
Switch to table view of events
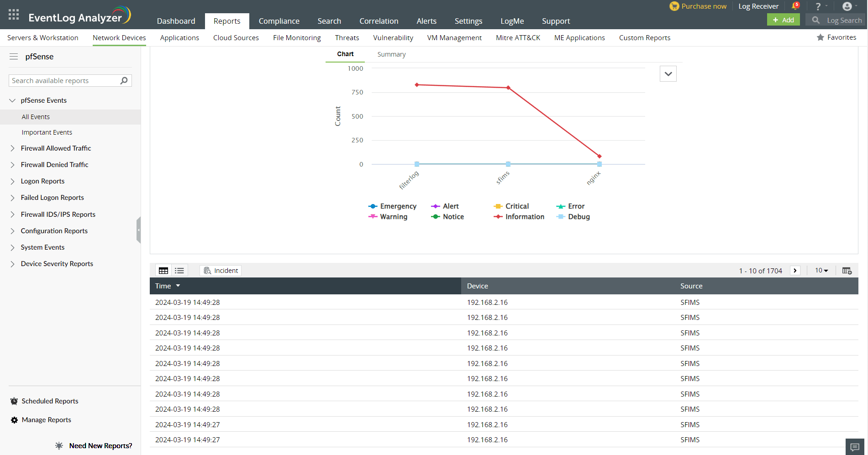[x=163, y=270]
